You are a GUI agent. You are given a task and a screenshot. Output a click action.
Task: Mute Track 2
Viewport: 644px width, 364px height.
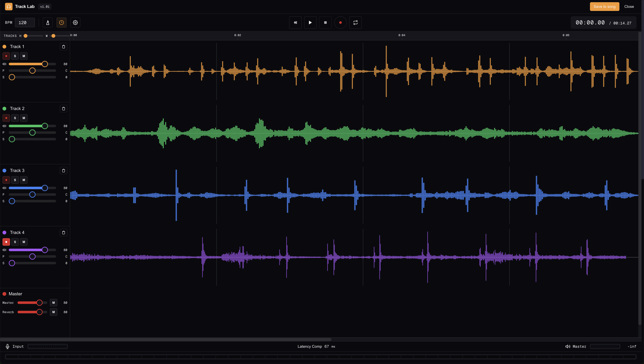24,118
